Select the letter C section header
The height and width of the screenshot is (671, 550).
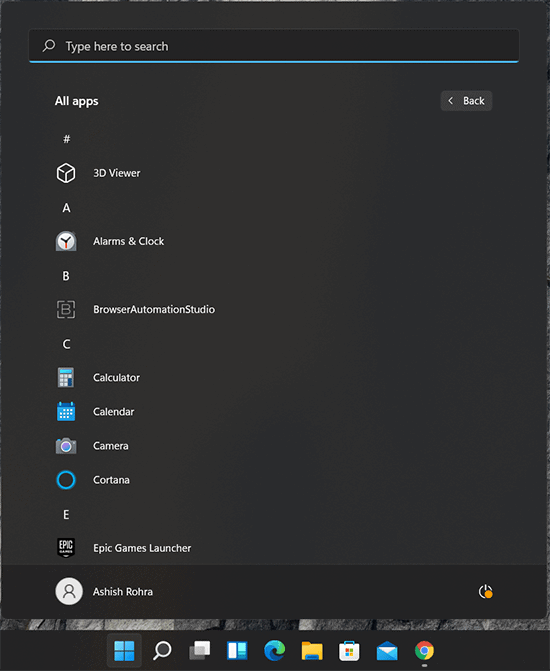[66, 344]
